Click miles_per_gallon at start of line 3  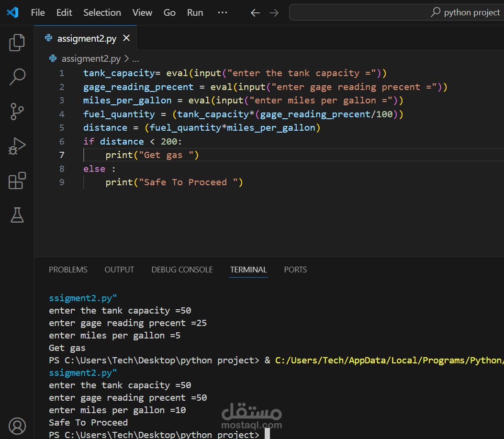(x=127, y=101)
